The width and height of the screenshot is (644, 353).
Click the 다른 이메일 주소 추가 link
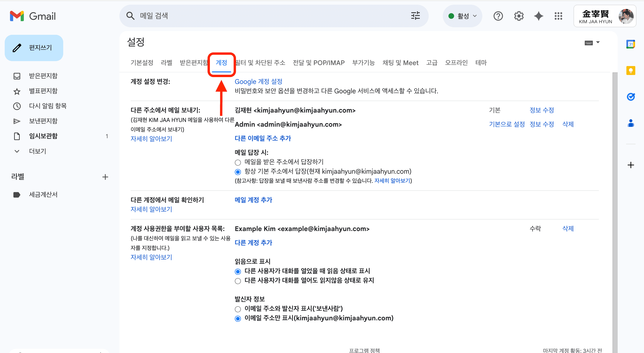(x=263, y=138)
